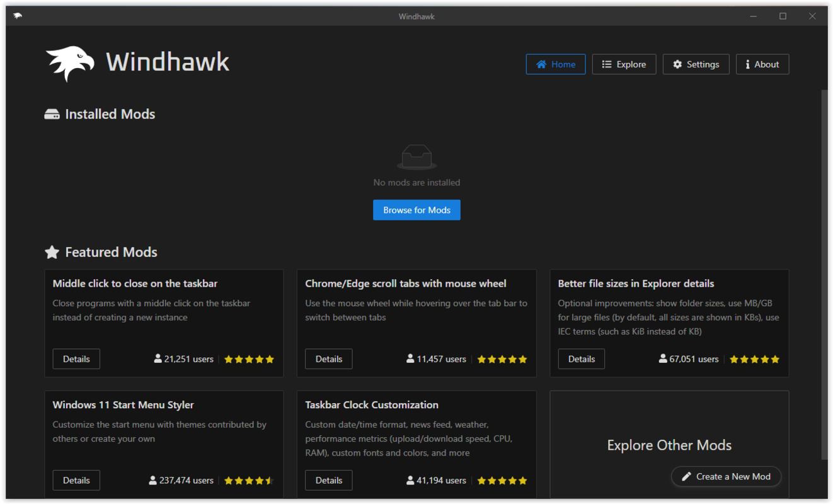Image resolution: width=833 pixels, height=504 pixels.
Task: Click the Explore Other Mods card
Action: [669, 445]
